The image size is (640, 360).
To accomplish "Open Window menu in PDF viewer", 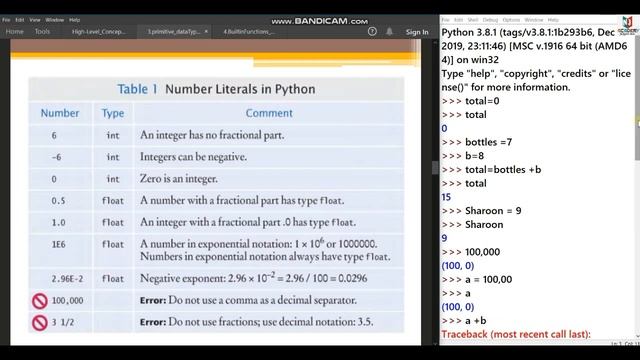I will 55,20.
